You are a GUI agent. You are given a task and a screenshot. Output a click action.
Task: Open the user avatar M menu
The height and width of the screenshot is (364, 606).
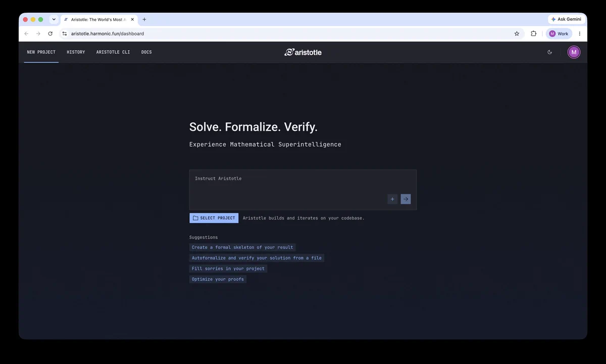(x=574, y=52)
